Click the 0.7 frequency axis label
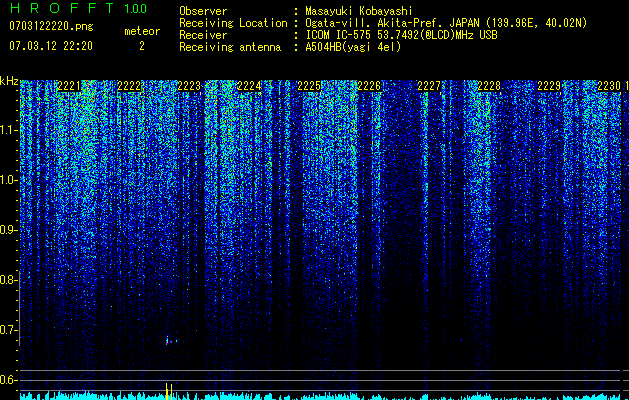629x400 pixels. click(x=7, y=330)
